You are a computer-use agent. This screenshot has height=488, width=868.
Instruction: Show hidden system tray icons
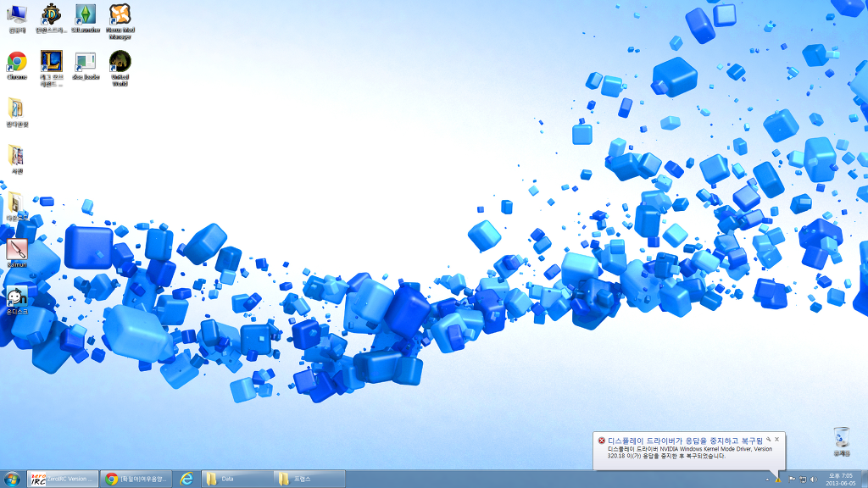(767, 480)
